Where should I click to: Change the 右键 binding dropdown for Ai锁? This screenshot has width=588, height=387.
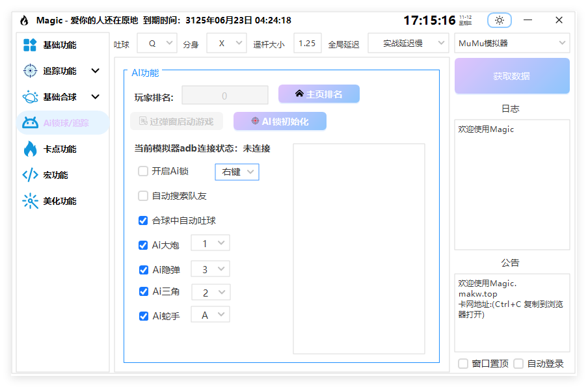tap(237, 171)
